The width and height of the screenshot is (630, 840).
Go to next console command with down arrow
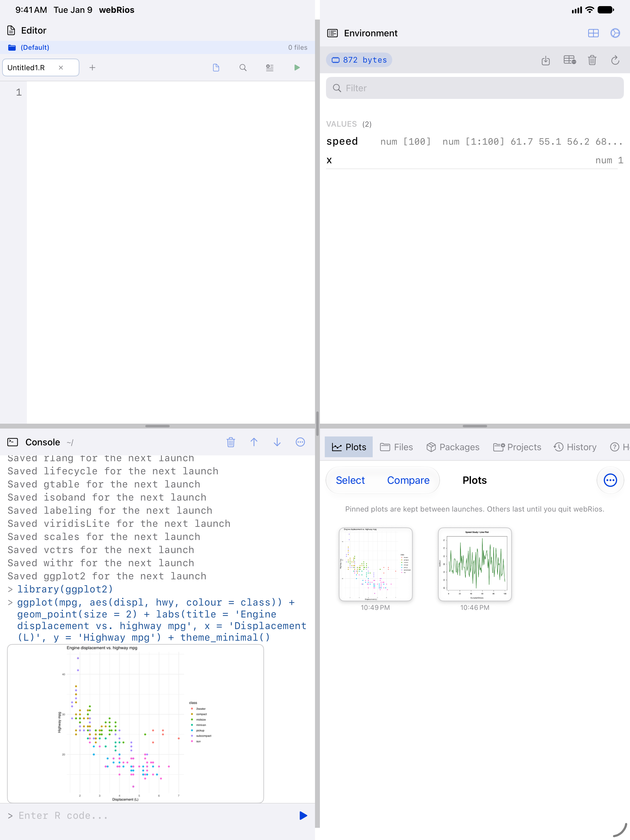point(277,442)
